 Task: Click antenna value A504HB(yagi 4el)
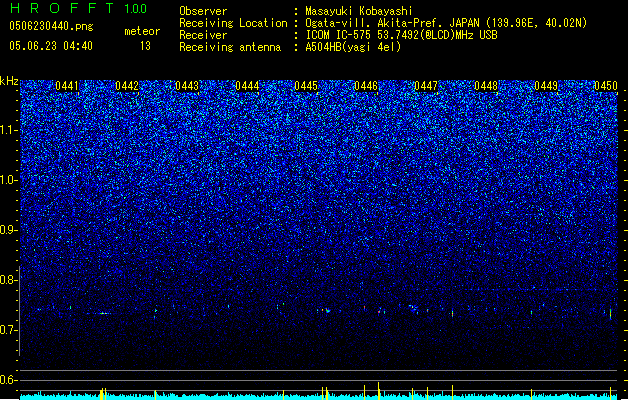(353, 47)
